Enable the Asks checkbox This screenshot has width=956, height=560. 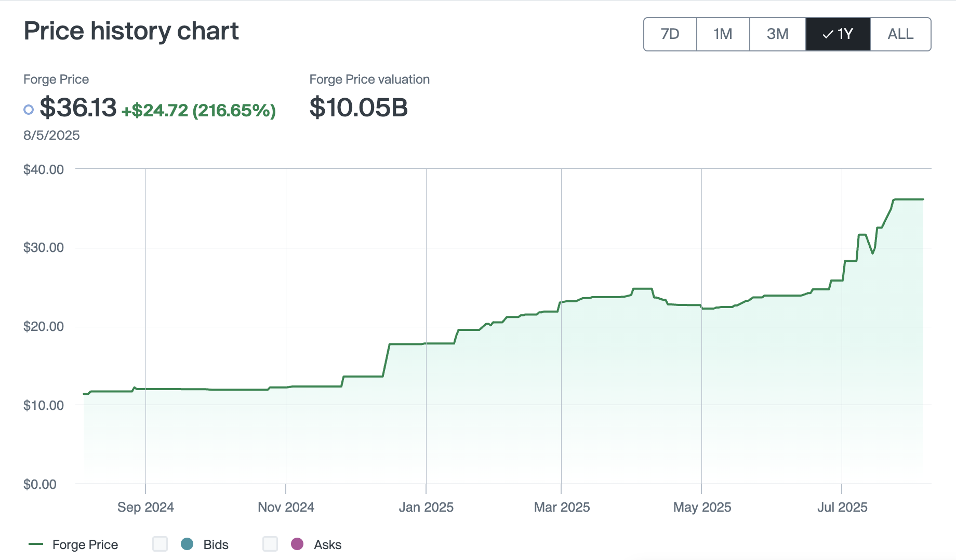270,544
